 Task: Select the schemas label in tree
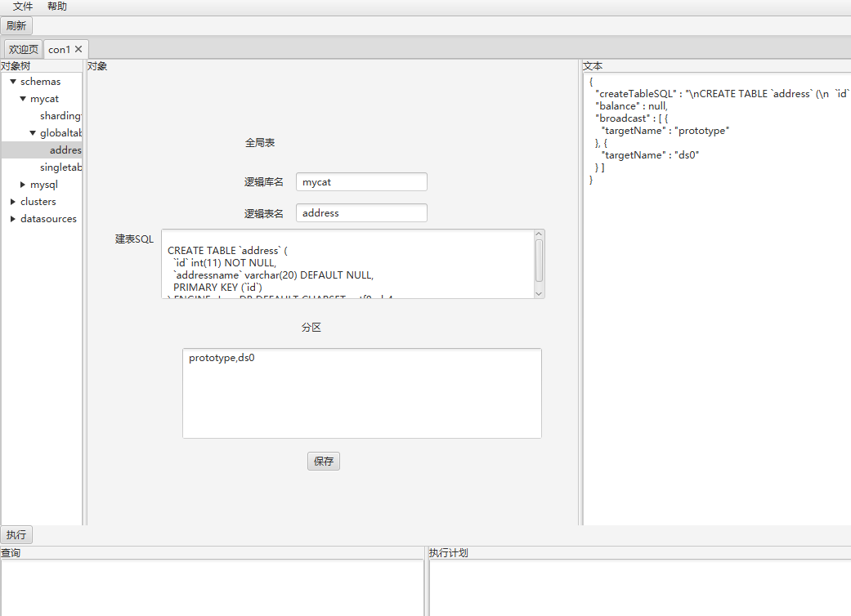(41, 82)
